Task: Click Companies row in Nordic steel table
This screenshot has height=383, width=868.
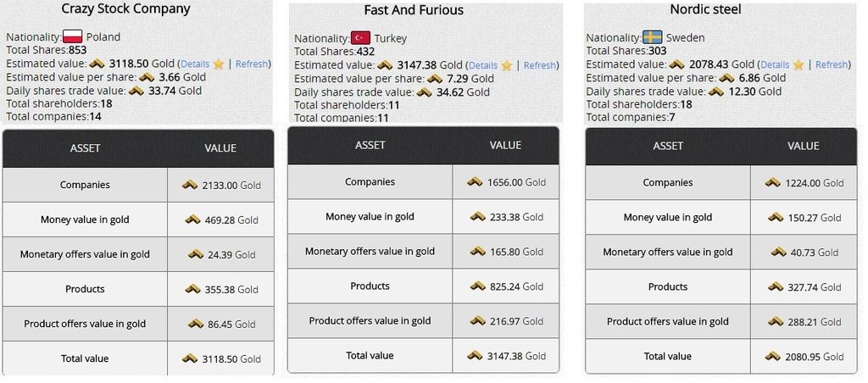Action: 668,182
